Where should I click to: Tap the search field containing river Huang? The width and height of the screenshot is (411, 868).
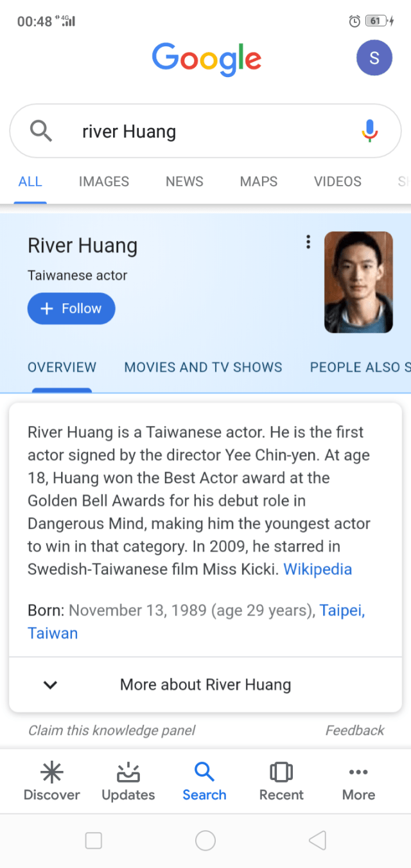click(205, 132)
